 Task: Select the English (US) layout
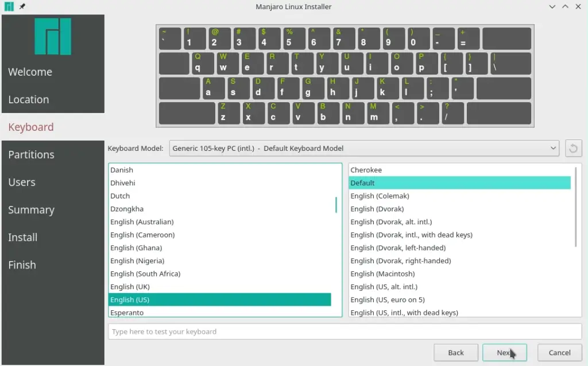(x=220, y=299)
